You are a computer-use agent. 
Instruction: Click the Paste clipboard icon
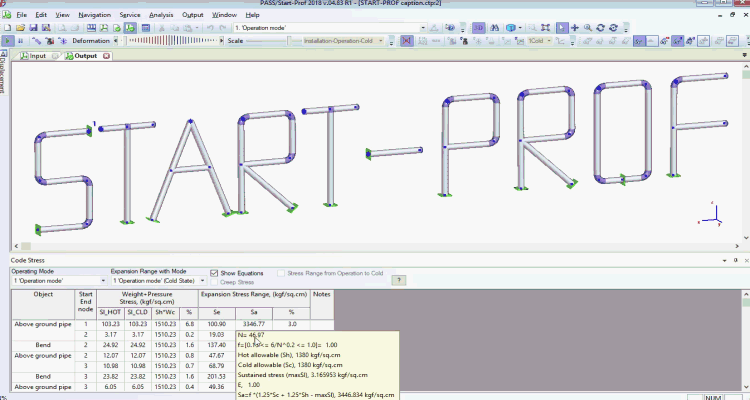[x=188, y=28]
